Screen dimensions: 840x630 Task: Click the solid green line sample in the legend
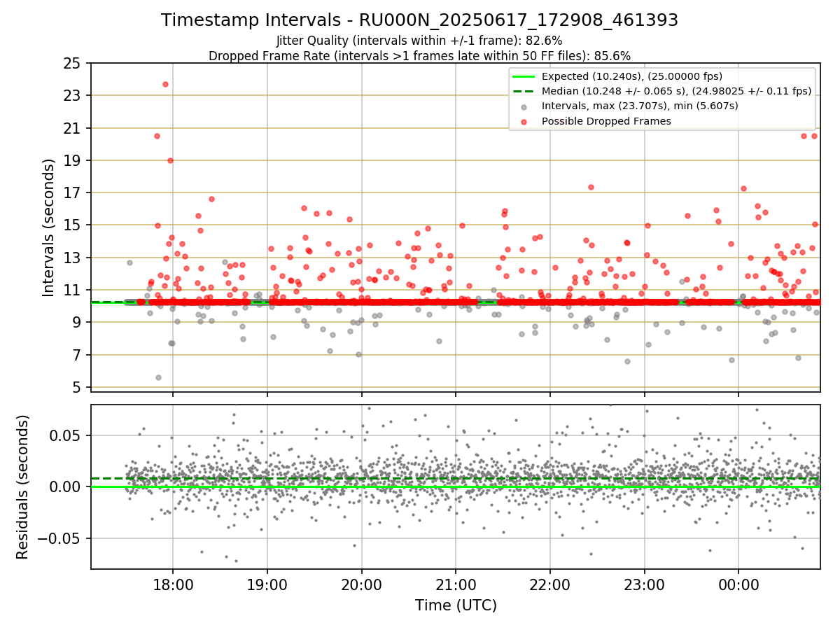[524, 76]
